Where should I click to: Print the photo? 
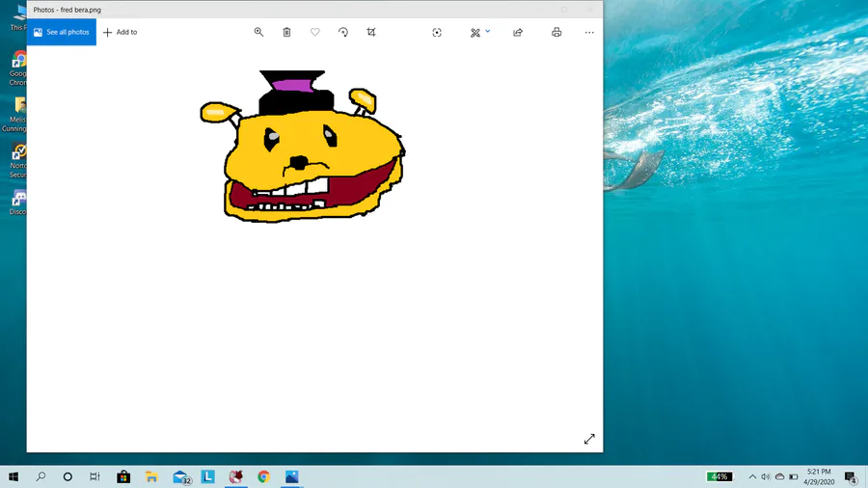pyautogui.click(x=556, y=32)
